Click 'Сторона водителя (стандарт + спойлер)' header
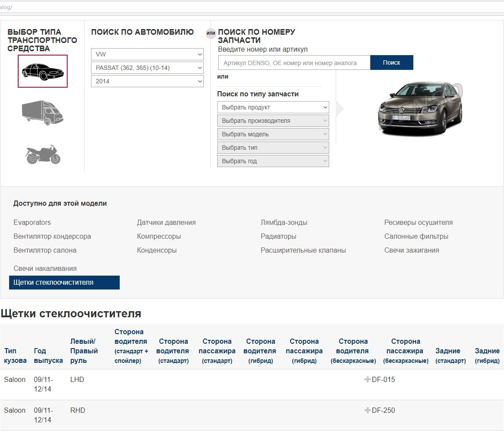Image resolution: width=504 pixels, height=431 pixels. 131,346
